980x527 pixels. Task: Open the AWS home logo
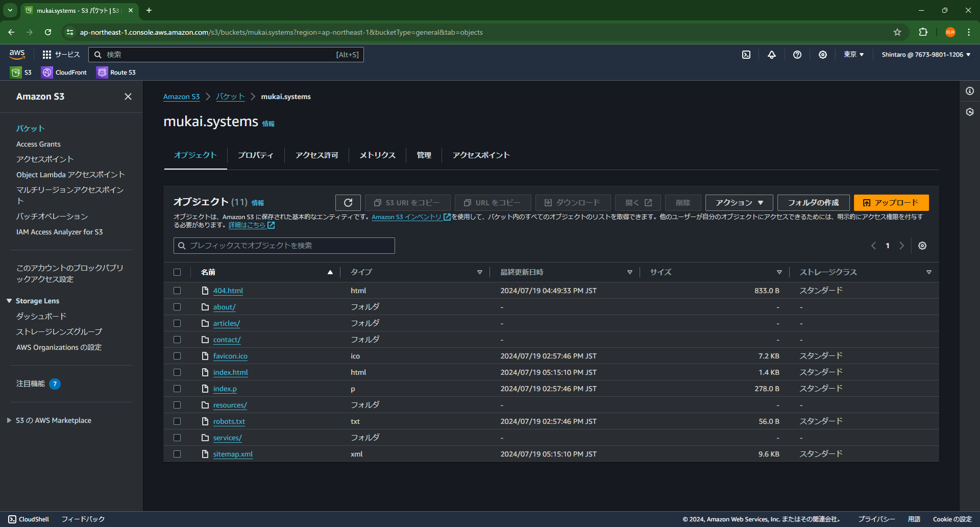pyautogui.click(x=17, y=54)
